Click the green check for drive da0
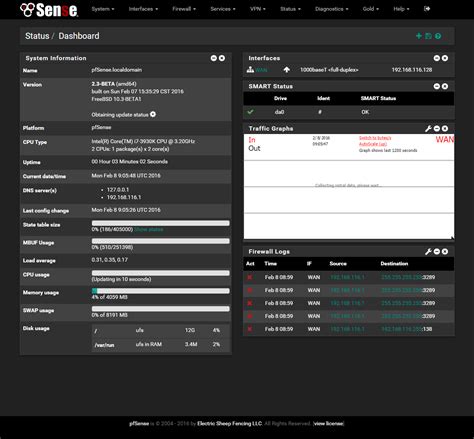 pyautogui.click(x=250, y=112)
